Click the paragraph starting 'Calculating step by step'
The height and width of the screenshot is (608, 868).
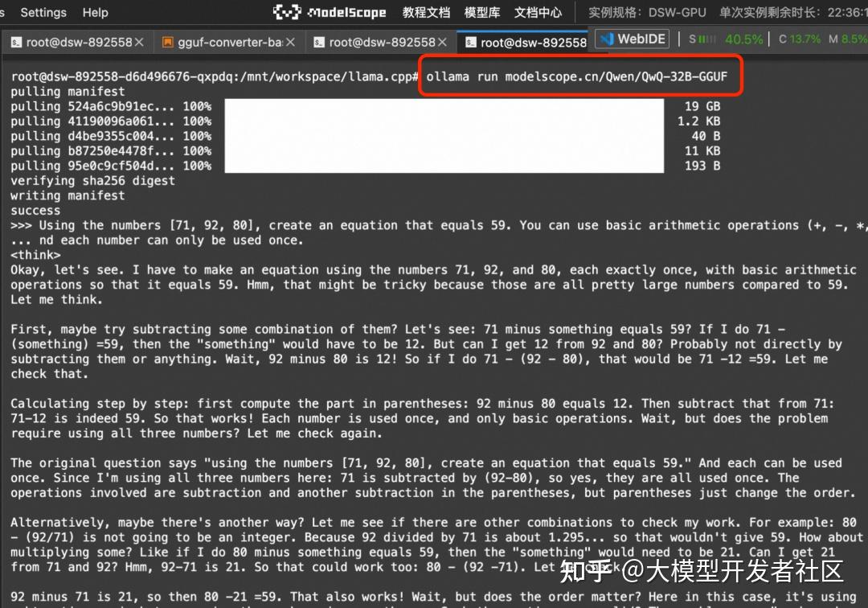422,419
